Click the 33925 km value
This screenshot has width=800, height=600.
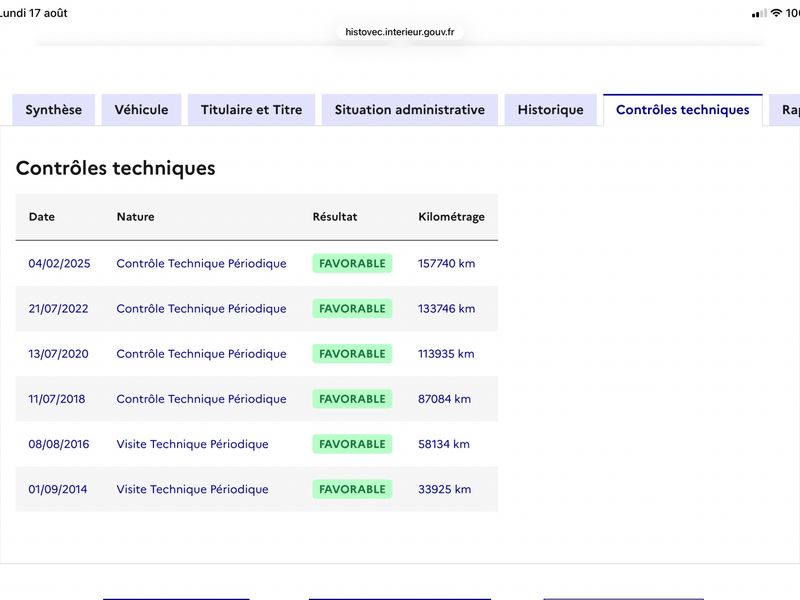pyautogui.click(x=444, y=489)
